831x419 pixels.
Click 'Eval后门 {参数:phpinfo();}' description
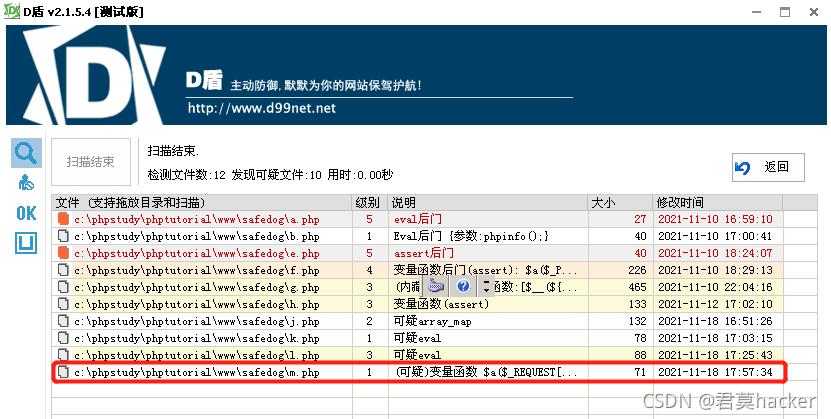[471, 236]
